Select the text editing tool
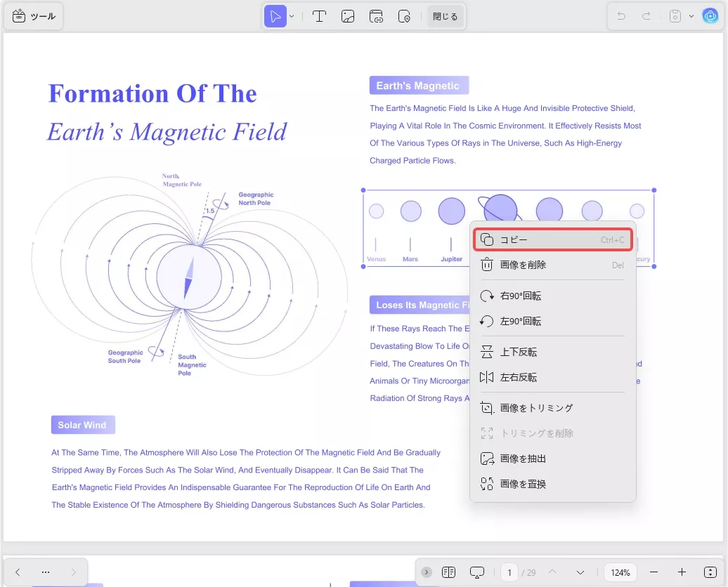The width and height of the screenshot is (728, 587). [x=319, y=16]
